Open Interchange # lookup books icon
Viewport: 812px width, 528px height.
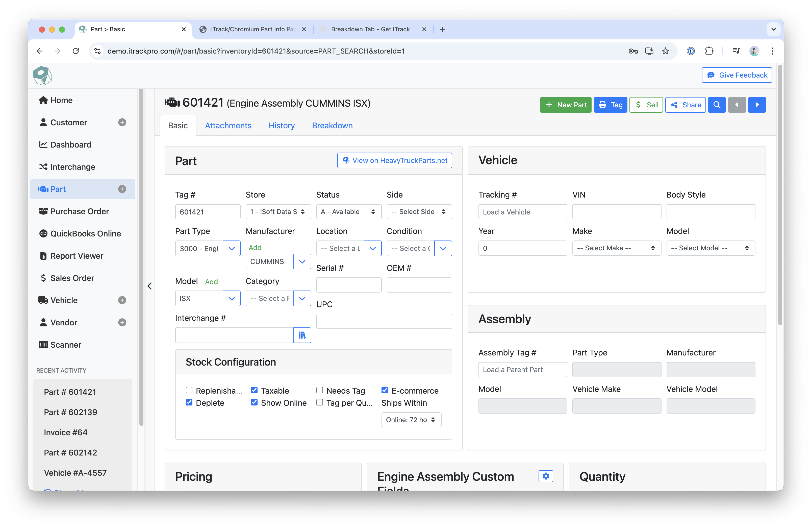coord(302,335)
